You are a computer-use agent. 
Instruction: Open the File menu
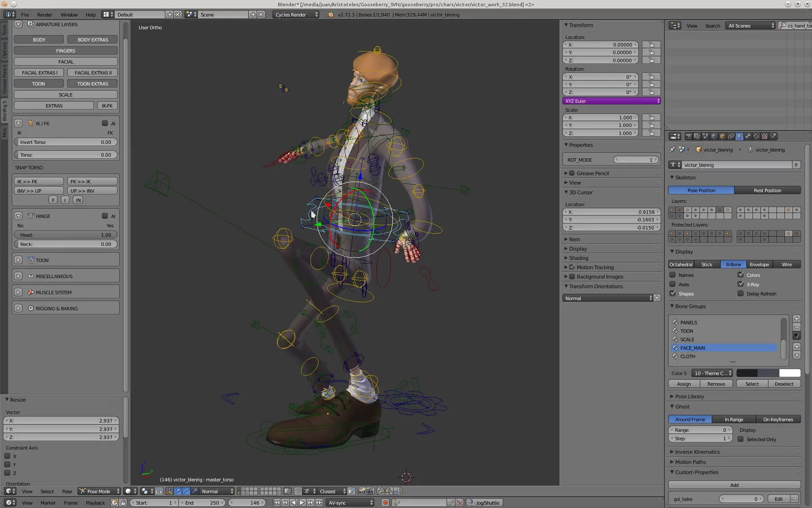(25, 14)
